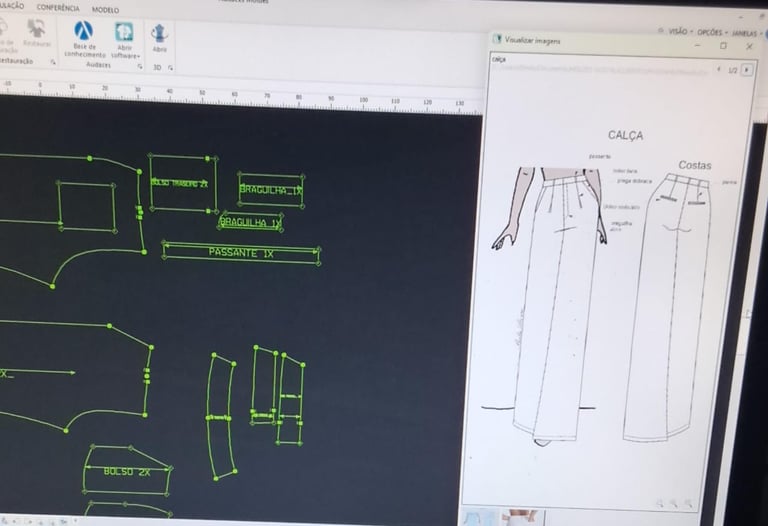The image size is (768, 526).
Task: Click the CALÇA heading in the image viewer
Action: pyautogui.click(x=625, y=135)
